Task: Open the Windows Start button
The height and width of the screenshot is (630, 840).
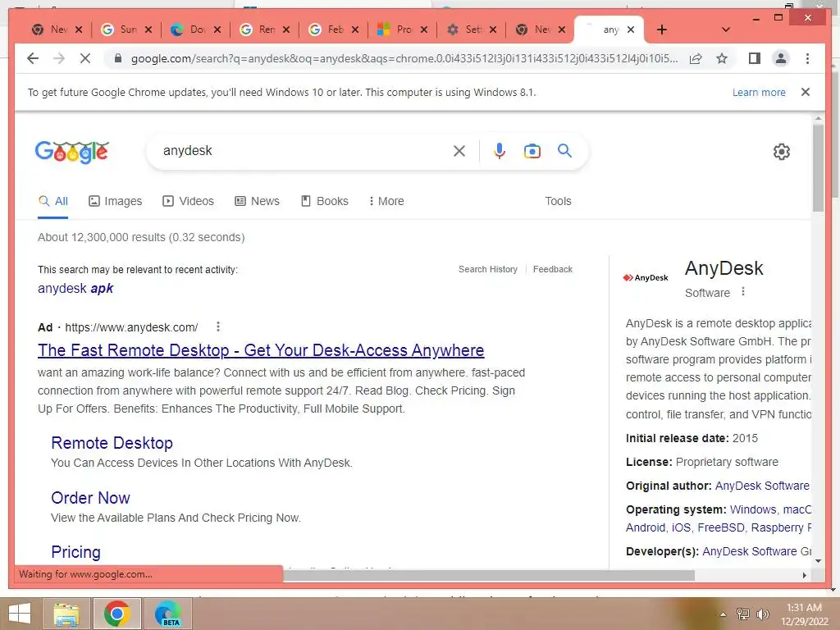Action: (x=20, y=614)
